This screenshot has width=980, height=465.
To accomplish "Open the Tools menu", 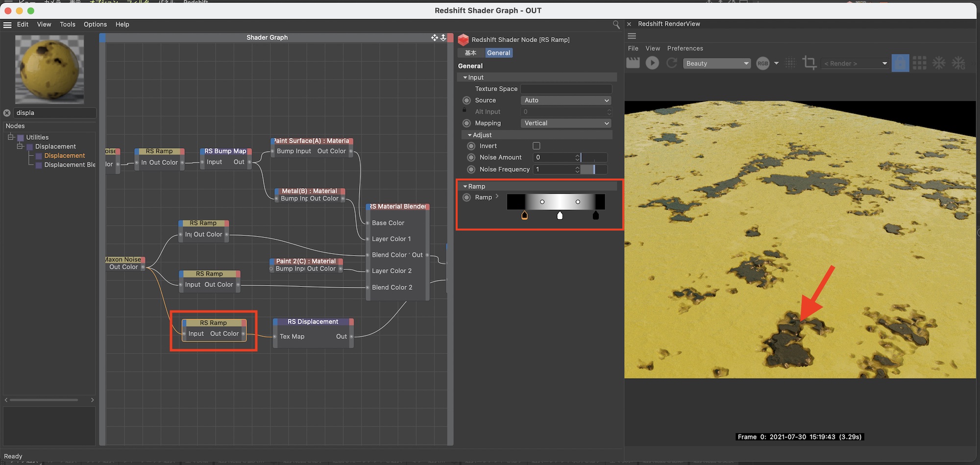I will point(68,25).
